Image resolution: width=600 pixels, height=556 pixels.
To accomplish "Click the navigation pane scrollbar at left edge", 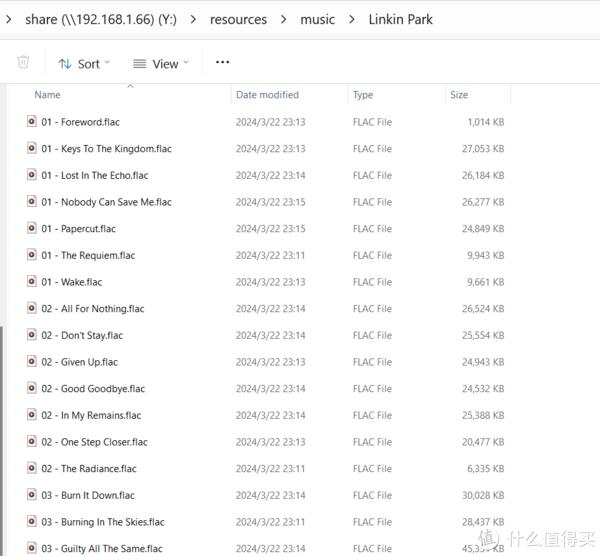I will point(2,440).
